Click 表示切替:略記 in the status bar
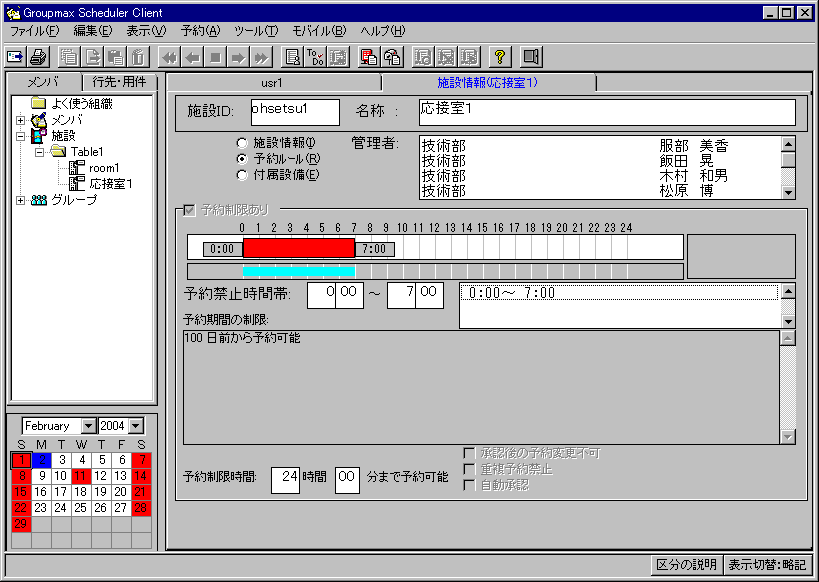 [767, 564]
